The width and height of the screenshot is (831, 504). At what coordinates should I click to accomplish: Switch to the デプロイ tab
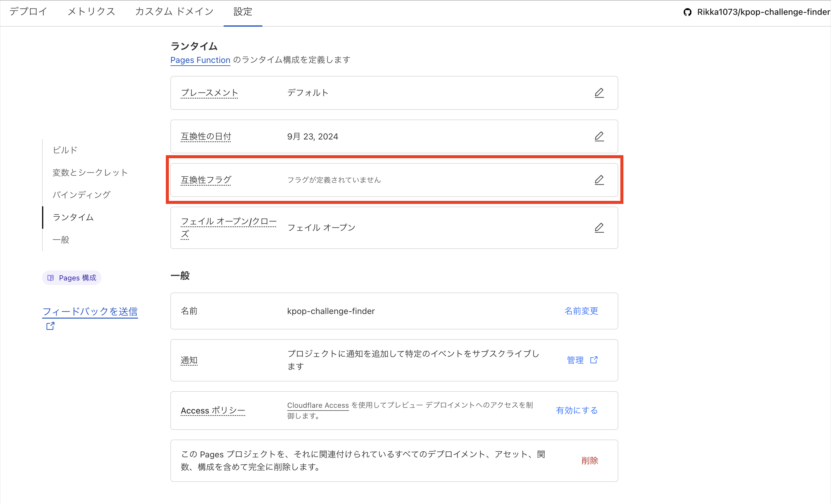pos(28,11)
